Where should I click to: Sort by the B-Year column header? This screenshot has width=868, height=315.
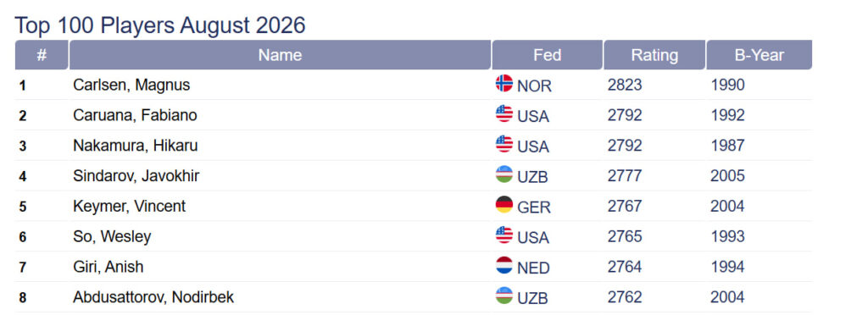(x=759, y=55)
